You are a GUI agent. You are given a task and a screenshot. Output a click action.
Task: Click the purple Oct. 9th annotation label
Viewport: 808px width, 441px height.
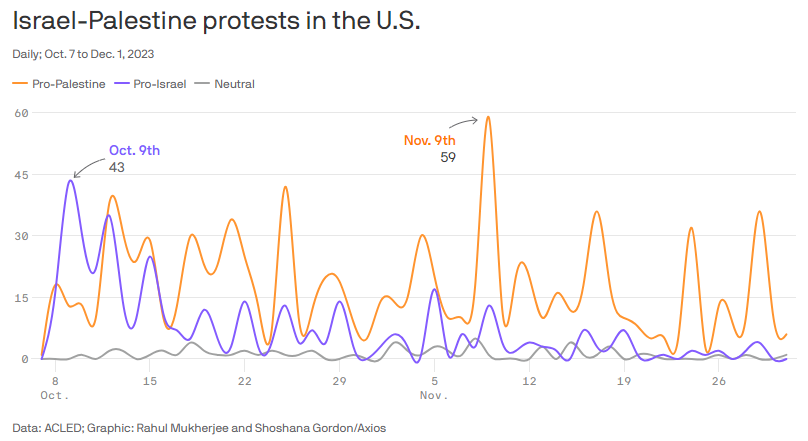pyautogui.click(x=134, y=150)
